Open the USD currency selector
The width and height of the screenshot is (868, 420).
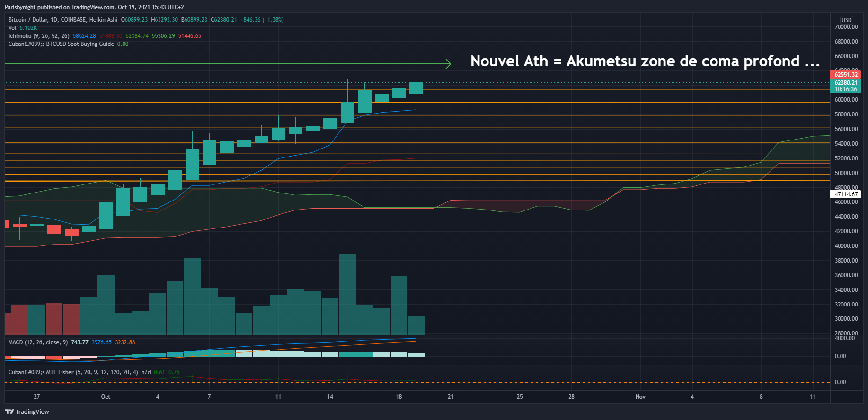pyautogui.click(x=846, y=20)
